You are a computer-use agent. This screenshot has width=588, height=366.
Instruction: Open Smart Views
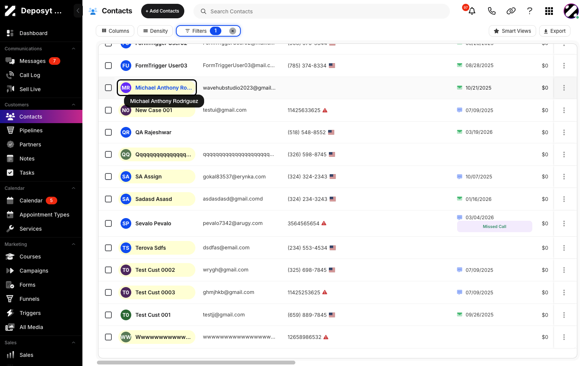[512, 31]
